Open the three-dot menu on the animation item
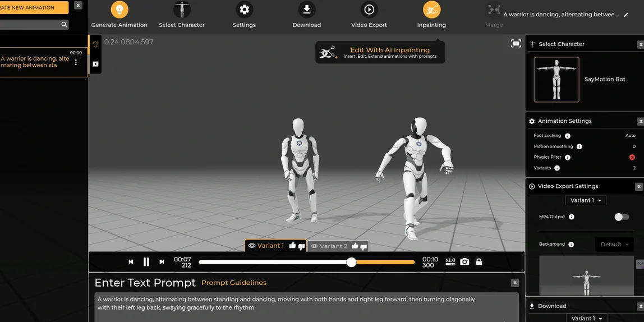 [76, 62]
